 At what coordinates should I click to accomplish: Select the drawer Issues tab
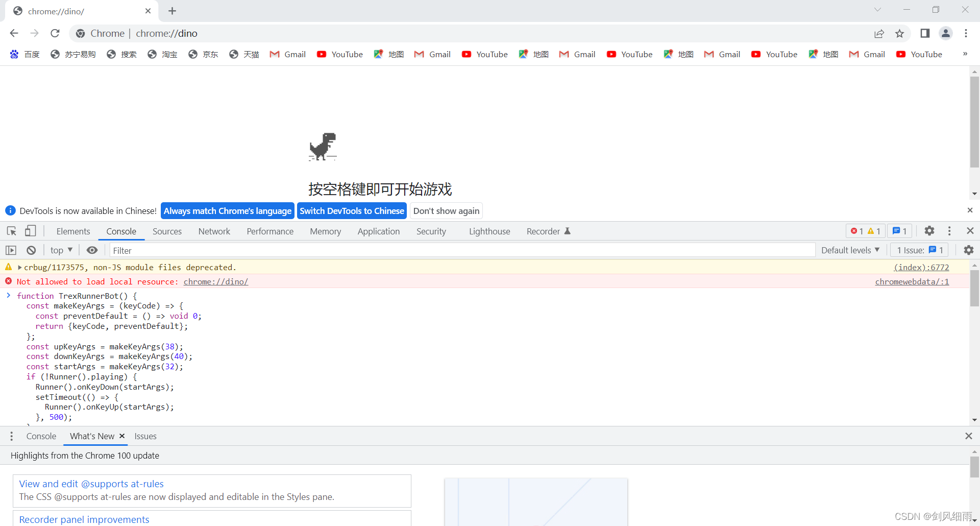point(145,436)
